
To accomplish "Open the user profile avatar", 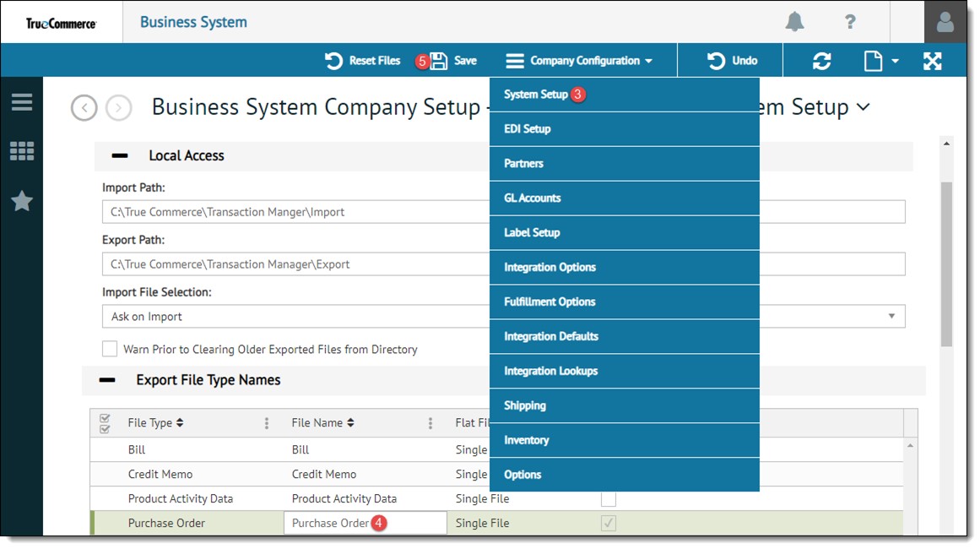I will (945, 22).
